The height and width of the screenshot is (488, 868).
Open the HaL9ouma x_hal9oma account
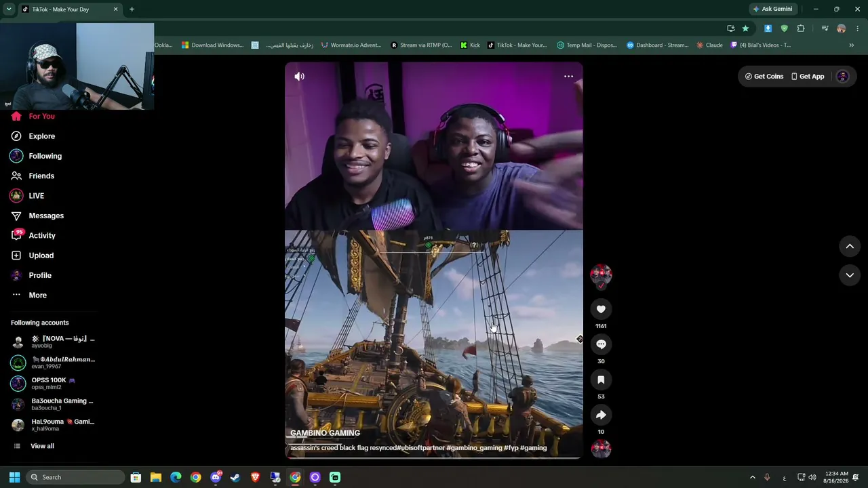[x=53, y=425]
